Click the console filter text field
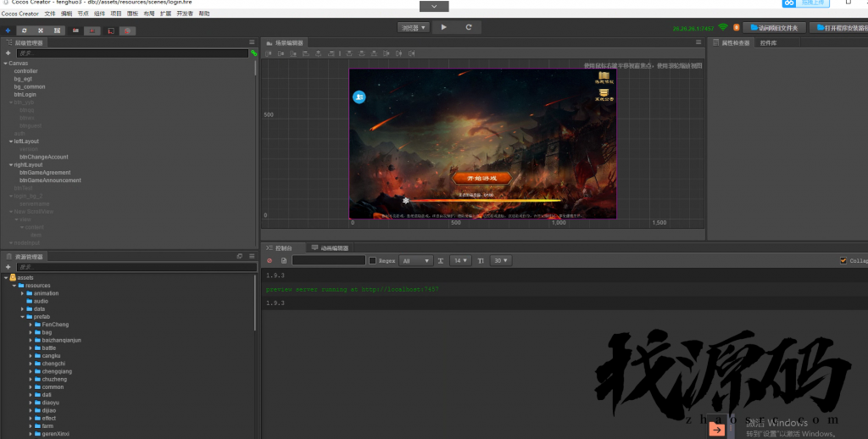Image resolution: width=868 pixels, height=439 pixels. pos(329,260)
